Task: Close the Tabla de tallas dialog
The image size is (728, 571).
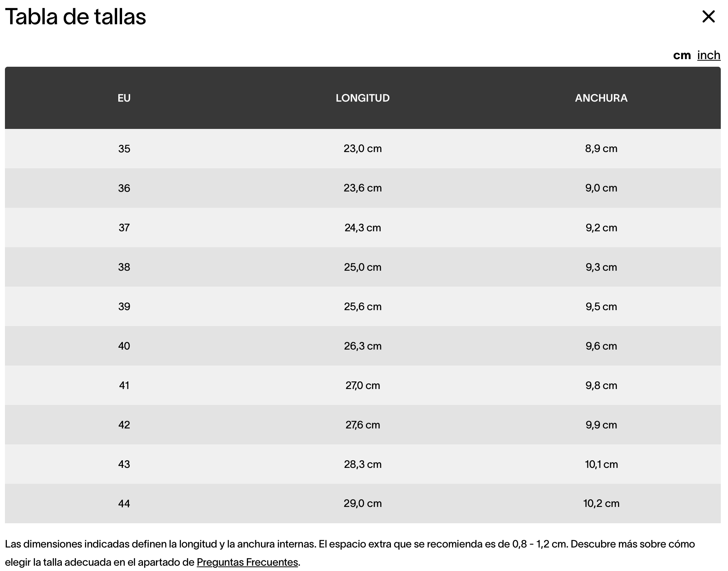Action: (x=708, y=17)
